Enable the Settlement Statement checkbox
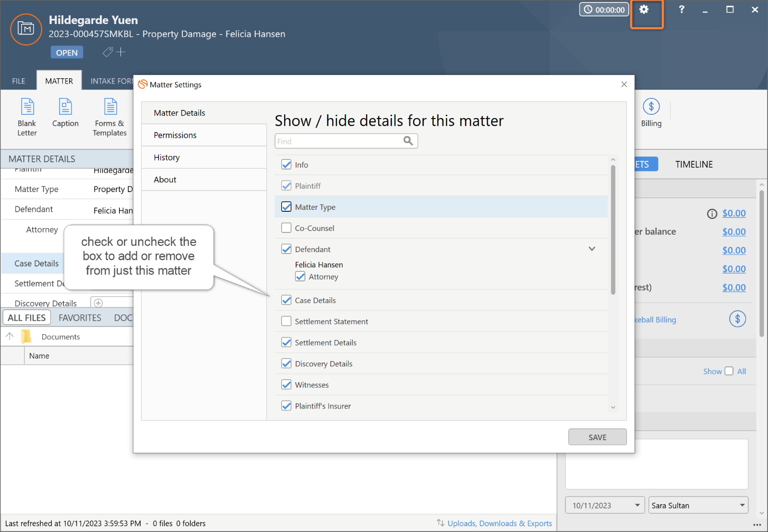 tap(287, 321)
